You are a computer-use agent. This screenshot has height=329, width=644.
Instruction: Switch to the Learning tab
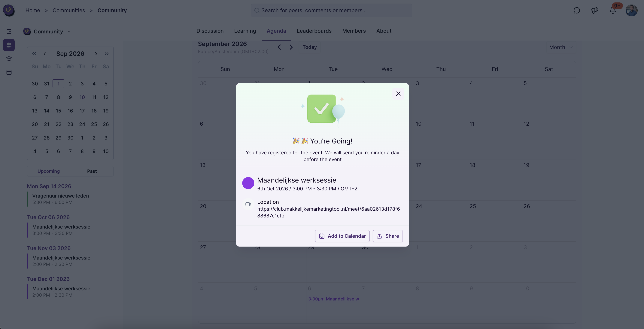click(x=245, y=31)
